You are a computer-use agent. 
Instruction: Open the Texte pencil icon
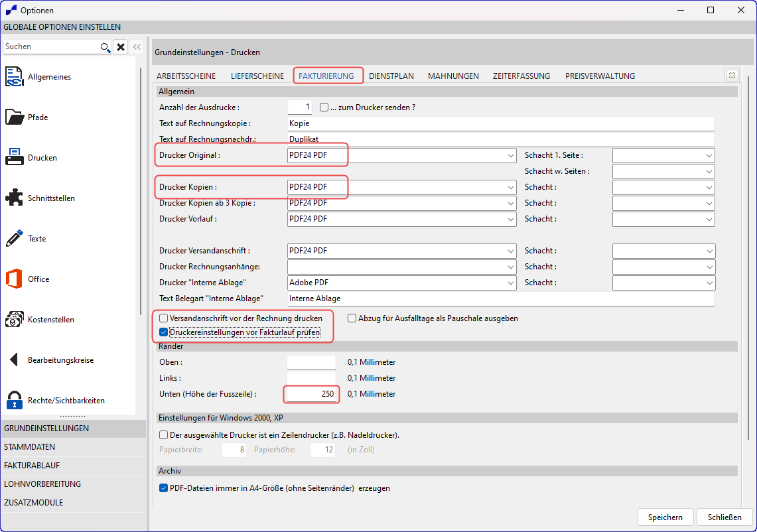(14, 239)
